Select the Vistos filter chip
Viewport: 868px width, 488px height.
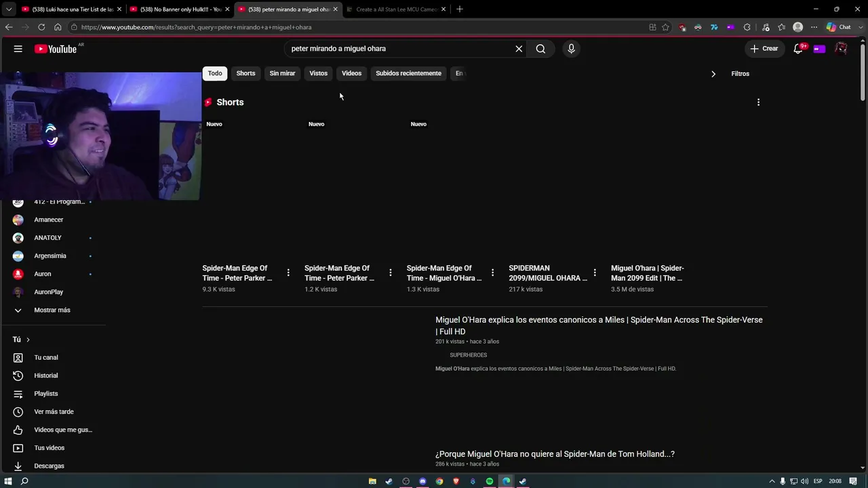coord(318,73)
